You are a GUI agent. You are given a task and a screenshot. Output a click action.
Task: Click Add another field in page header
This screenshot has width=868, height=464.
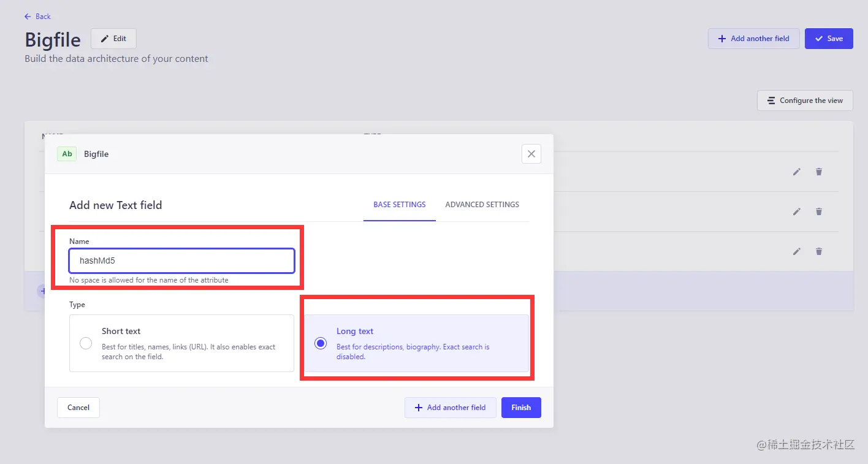coord(753,39)
